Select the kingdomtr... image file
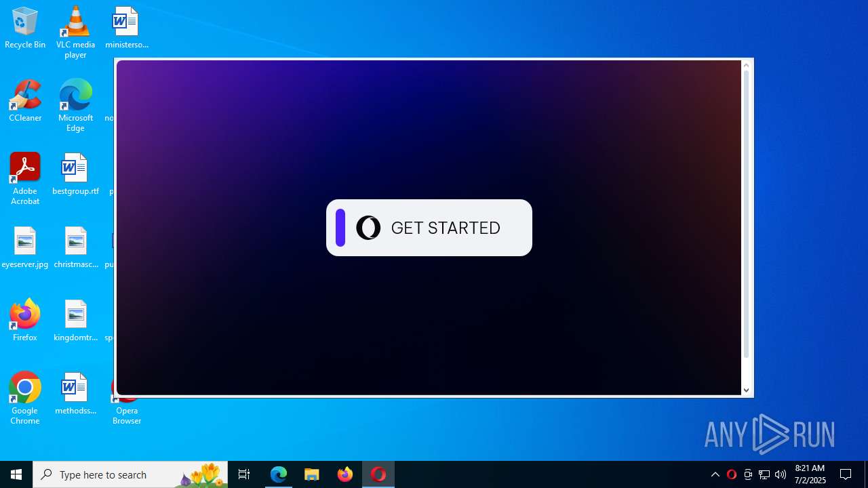Image resolution: width=868 pixels, height=488 pixels. coord(75,321)
